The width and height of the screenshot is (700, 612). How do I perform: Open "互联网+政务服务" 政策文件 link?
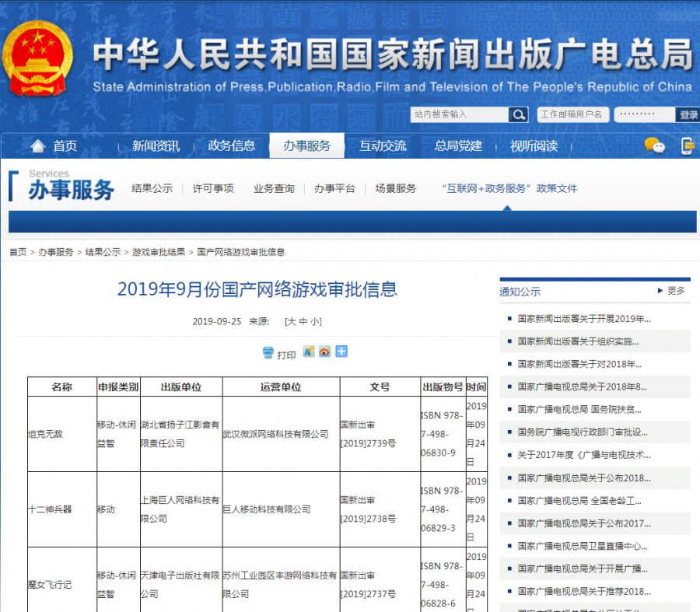[509, 188]
